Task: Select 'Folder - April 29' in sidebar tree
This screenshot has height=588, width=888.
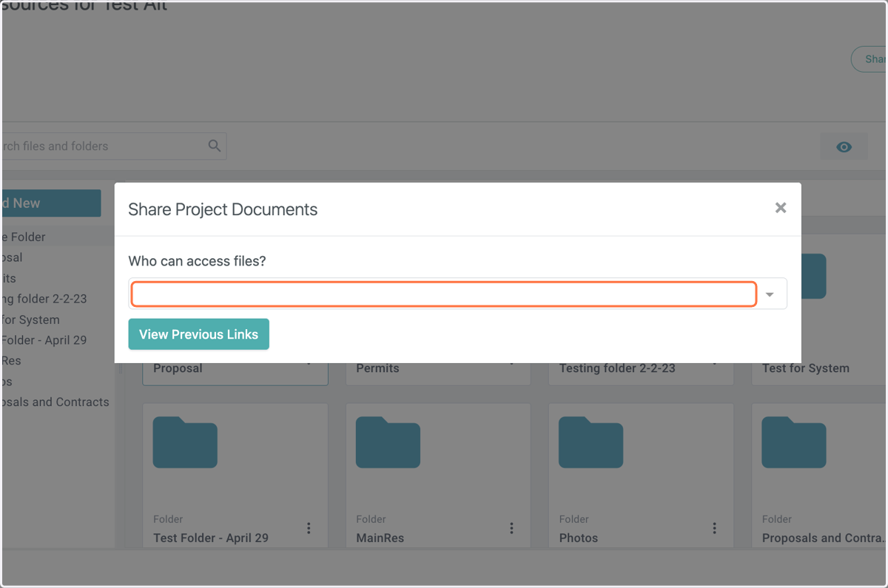Action: (x=44, y=340)
